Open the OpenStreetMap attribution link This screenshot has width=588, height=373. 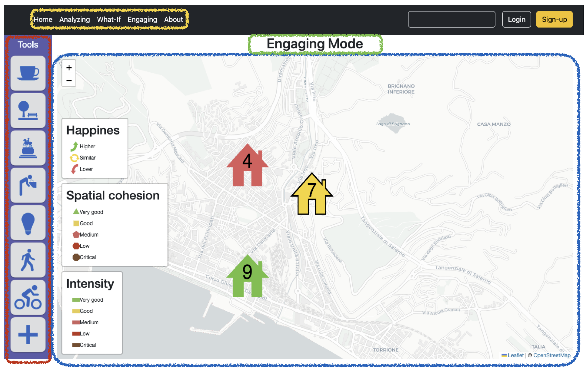click(x=552, y=355)
